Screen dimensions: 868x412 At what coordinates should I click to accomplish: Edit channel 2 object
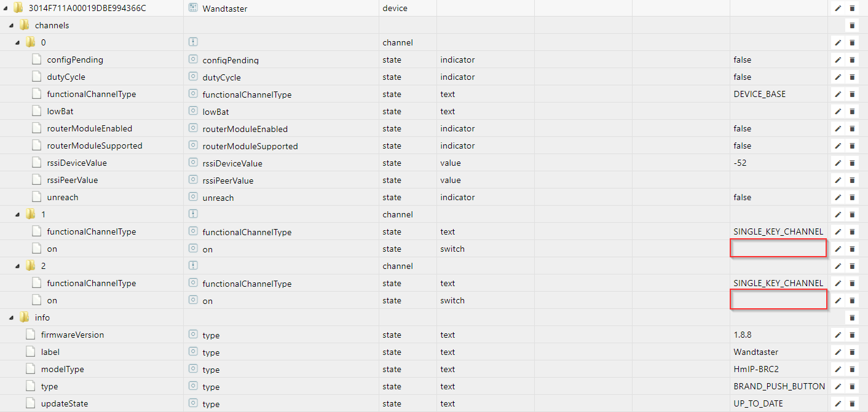pyautogui.click(x=837, y=266)
